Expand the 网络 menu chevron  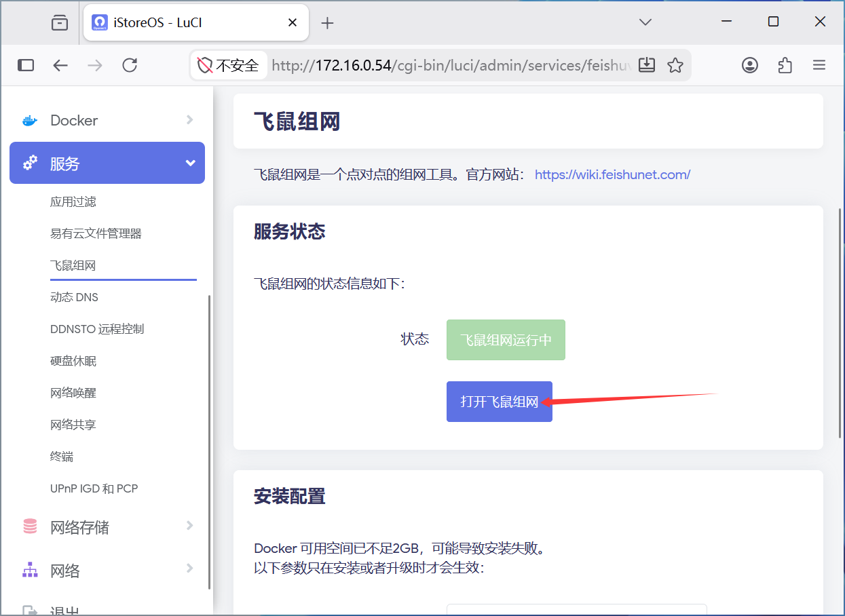coord(189,569)
